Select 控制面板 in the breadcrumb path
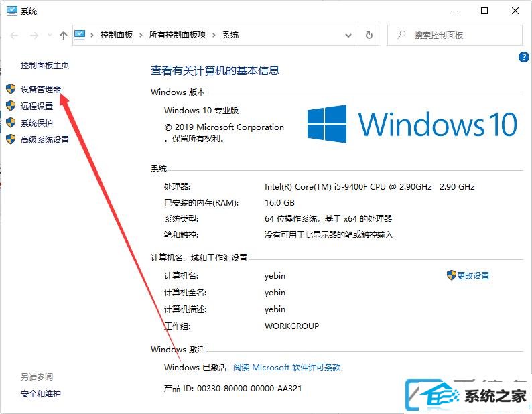The height and width of the screenshot is (414, 532). point(117,35)
